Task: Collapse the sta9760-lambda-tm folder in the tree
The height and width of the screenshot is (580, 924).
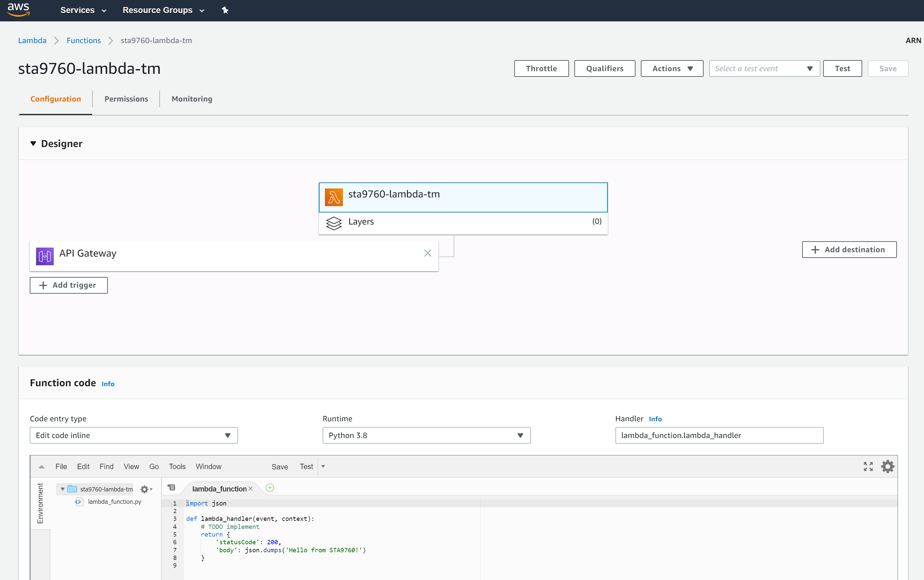Action: 62,489
